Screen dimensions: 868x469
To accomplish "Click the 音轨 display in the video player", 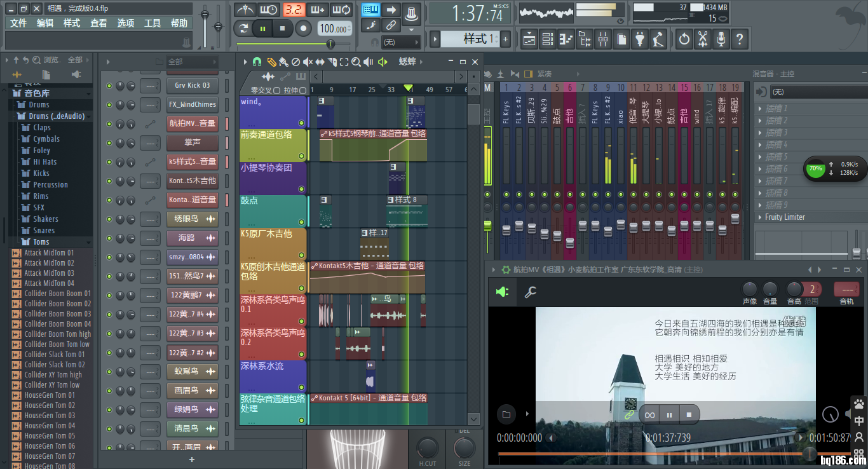I will 846,290.
